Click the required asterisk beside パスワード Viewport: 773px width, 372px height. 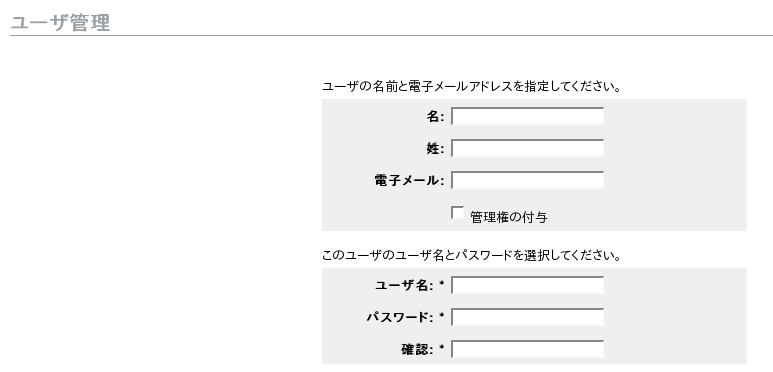442,316
